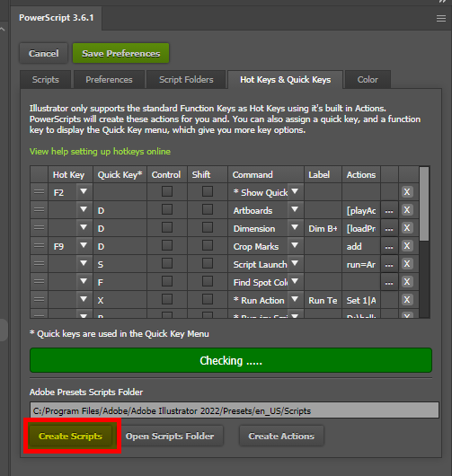
Task: Delete the Run Action row
Action: click(407, 300)
